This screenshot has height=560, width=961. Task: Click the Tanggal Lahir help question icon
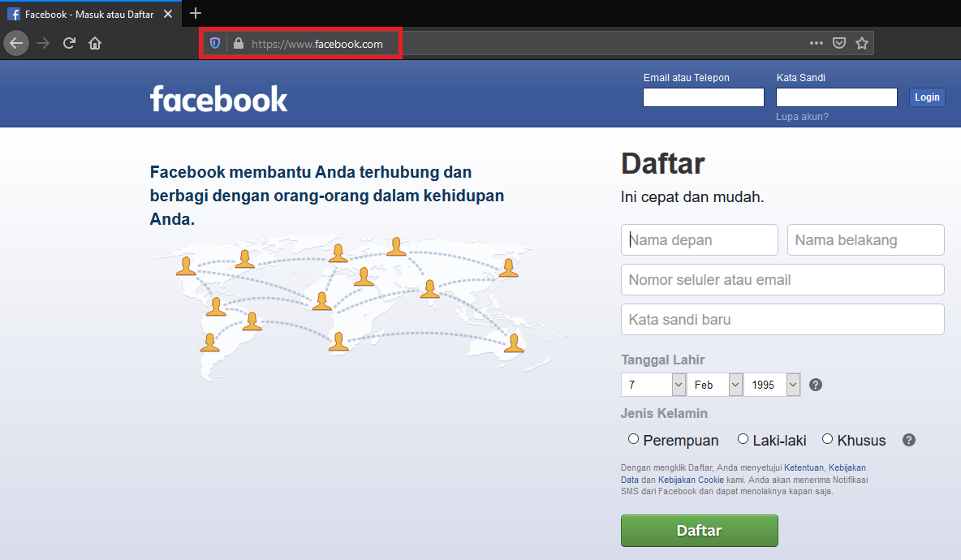(x=815, y=385)
